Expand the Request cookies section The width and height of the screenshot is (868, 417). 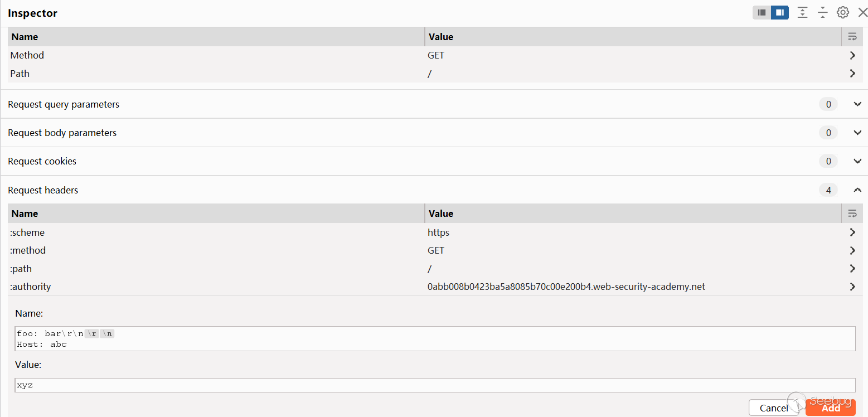[857, 161]
